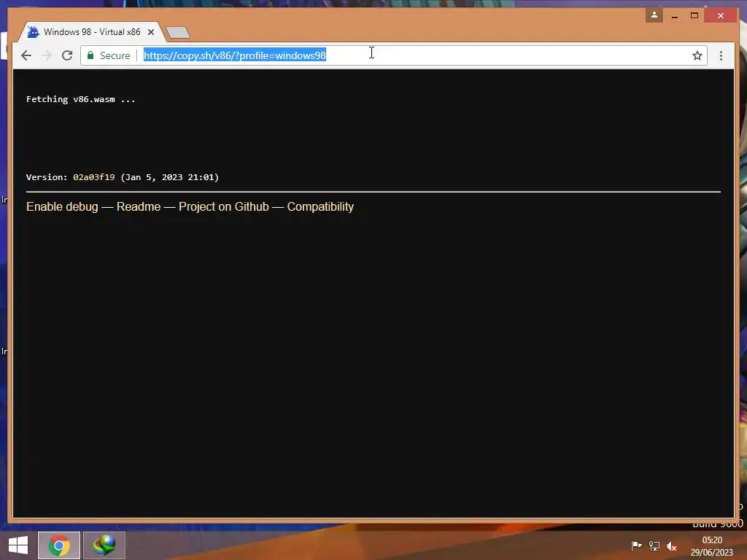Click the 'Fetching v86.wasm ...' text
The image size is (747, 560).
(80, 99)
